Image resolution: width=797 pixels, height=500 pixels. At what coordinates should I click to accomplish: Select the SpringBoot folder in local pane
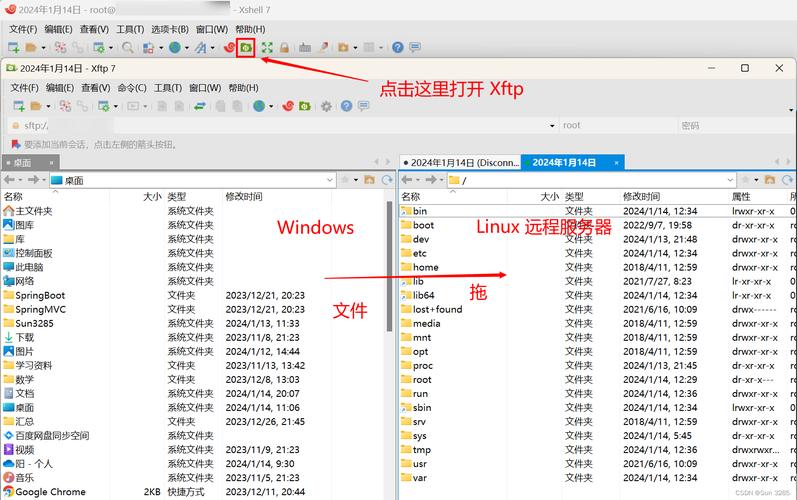[x=40, y=295]
